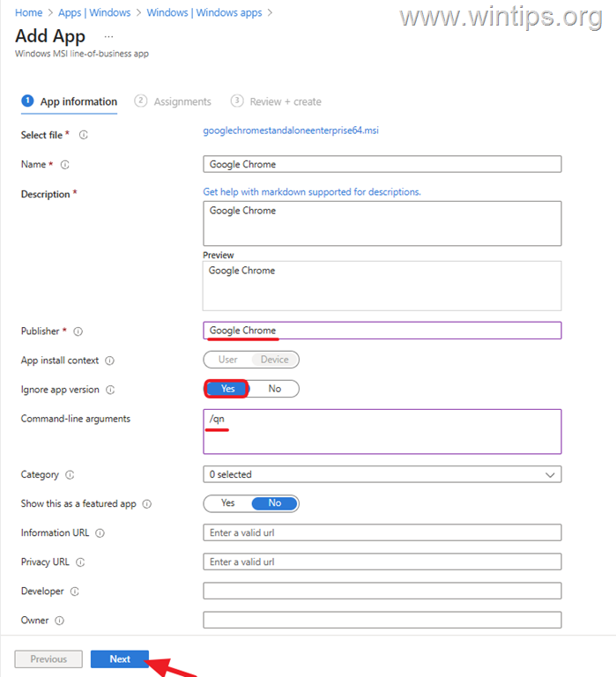Click the Command-line arguments text box
The width and height of the screenshot is (616, 677).
click(x=382, y=431)
